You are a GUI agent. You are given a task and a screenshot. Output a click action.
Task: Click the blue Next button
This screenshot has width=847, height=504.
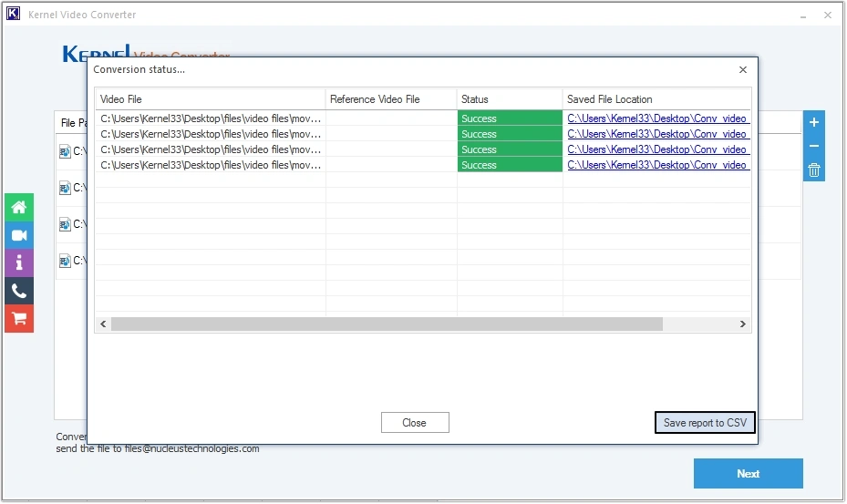click(748, 474)
